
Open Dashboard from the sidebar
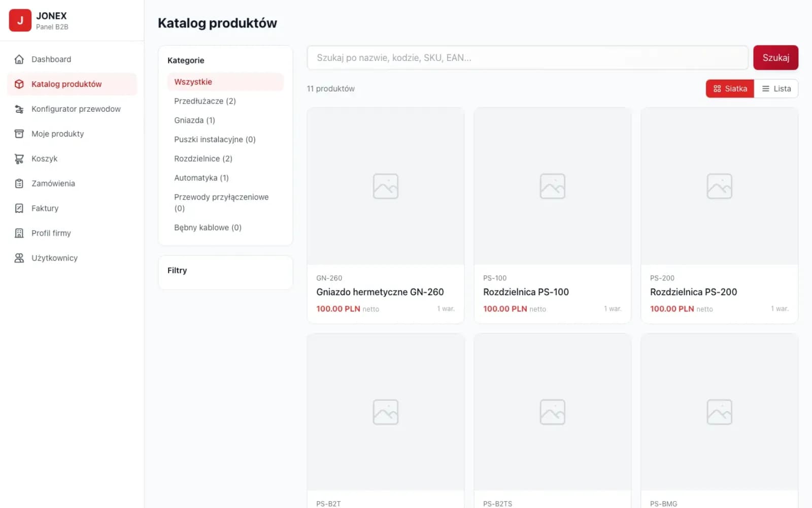[x=72, y=59]
